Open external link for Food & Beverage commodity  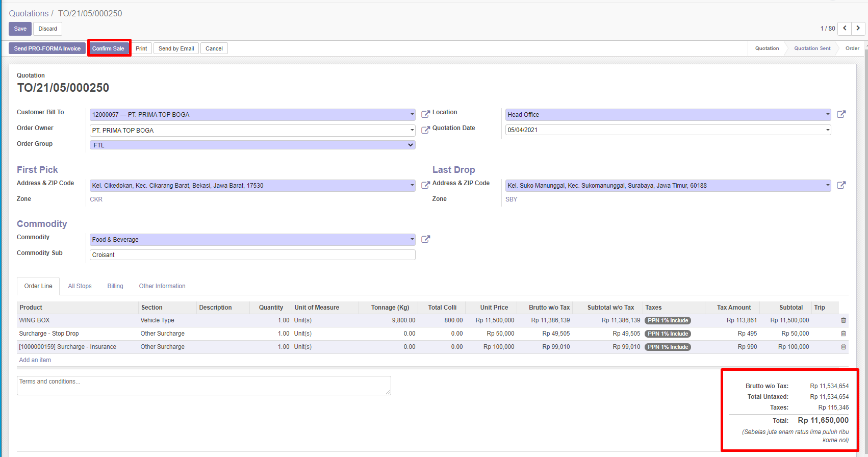[x=425, y=239]
